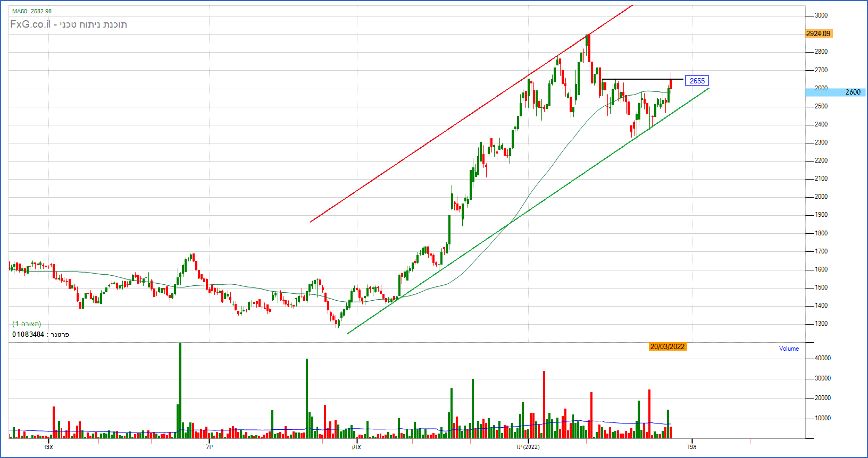Click the 2200 price axis label

[821, 160]
